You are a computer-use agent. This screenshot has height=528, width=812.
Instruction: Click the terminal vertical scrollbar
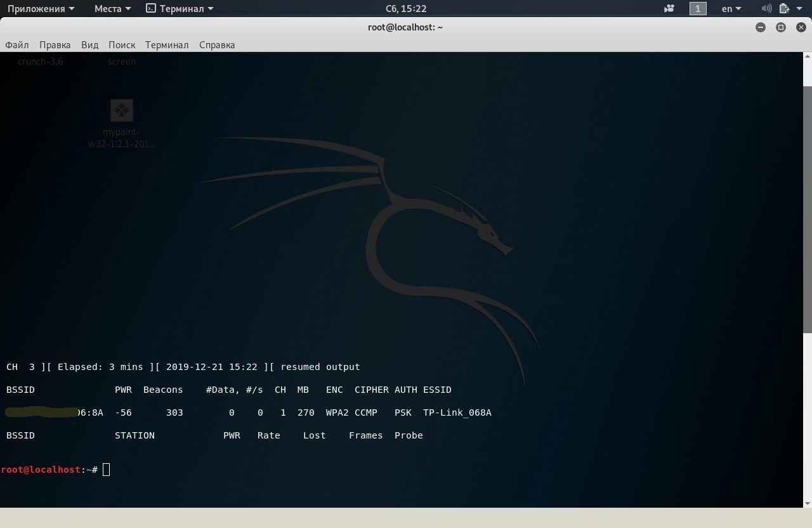pos(807,209)
